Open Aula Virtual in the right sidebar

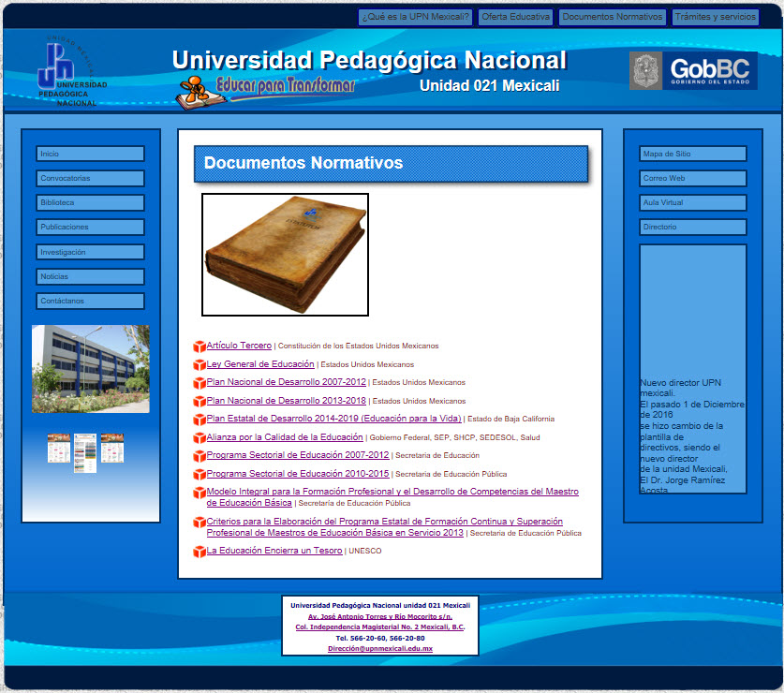coord(693,202)
